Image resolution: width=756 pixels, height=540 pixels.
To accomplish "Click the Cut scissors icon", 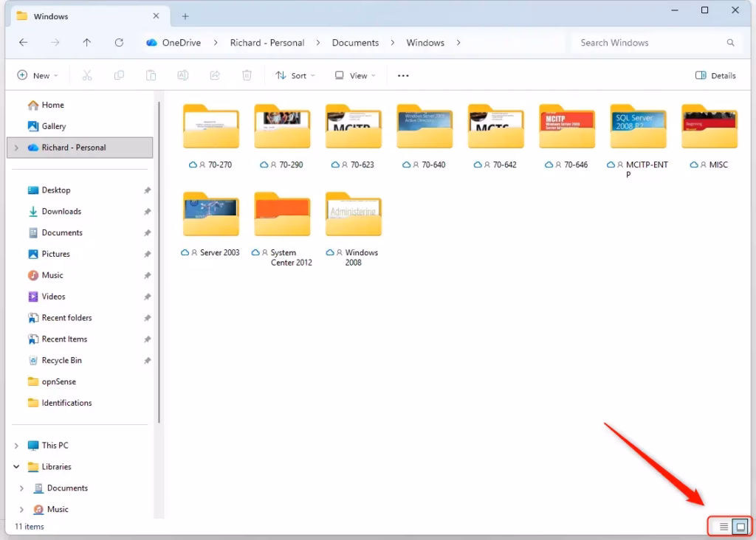I will click(x=87, y=75).
